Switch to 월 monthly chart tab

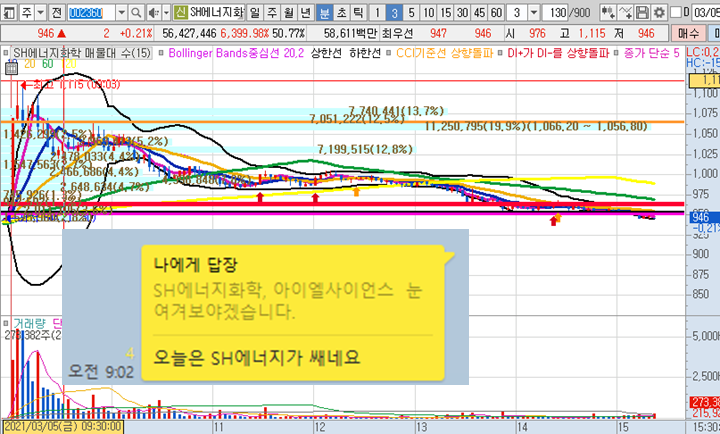pyautogui.click(x=289, y=12)
